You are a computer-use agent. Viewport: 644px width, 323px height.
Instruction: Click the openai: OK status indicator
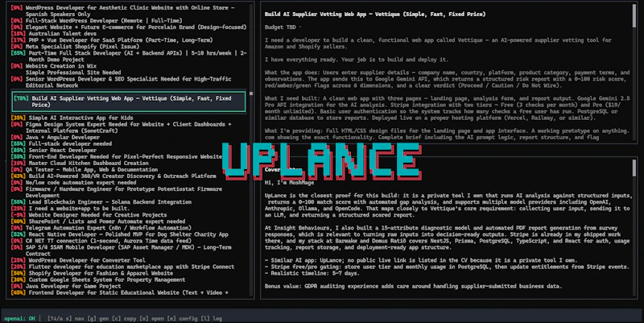[x=19, y=318]
